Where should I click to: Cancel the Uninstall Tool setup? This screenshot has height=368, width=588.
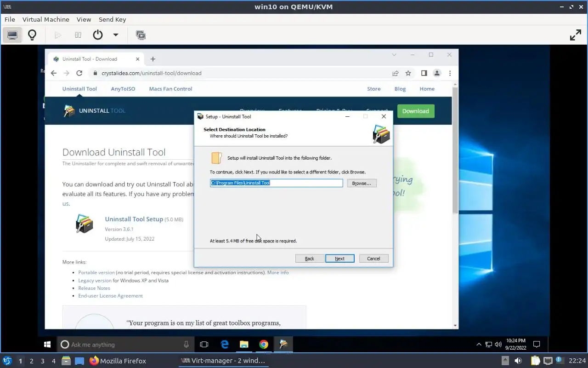click(x=373, y=259)
